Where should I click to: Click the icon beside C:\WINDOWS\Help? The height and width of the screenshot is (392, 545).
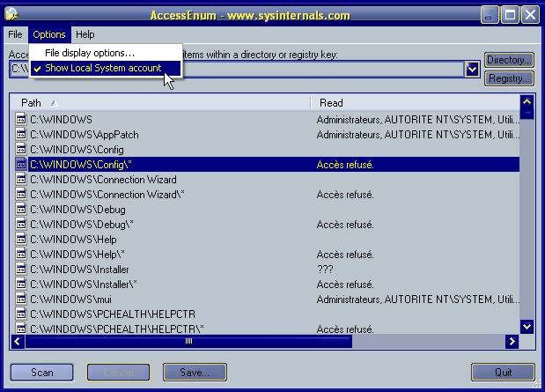(x=21, y=239)
